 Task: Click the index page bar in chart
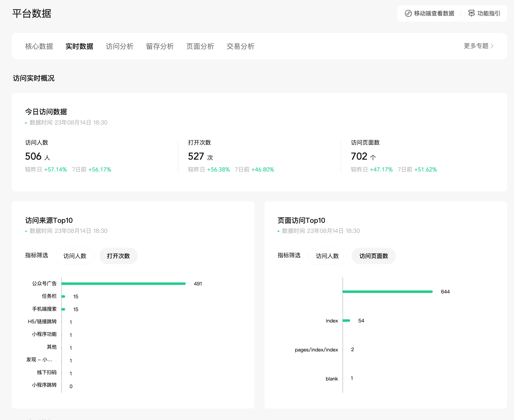point(346,321)
